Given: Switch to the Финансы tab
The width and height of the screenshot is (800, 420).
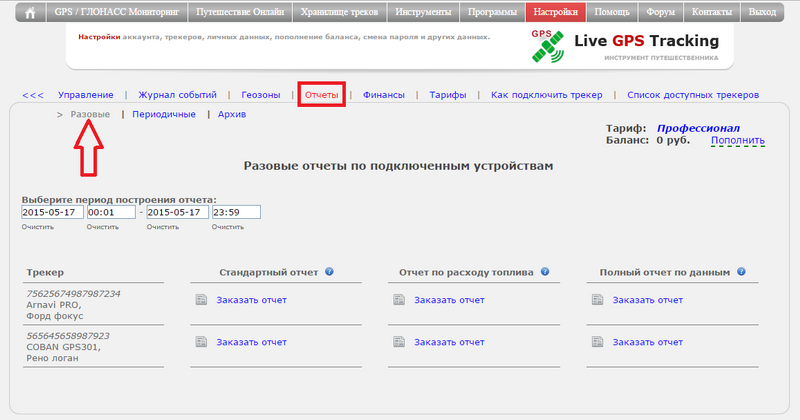Looking at the screenshot, I should pyautogui.click(x=384, y=95).
